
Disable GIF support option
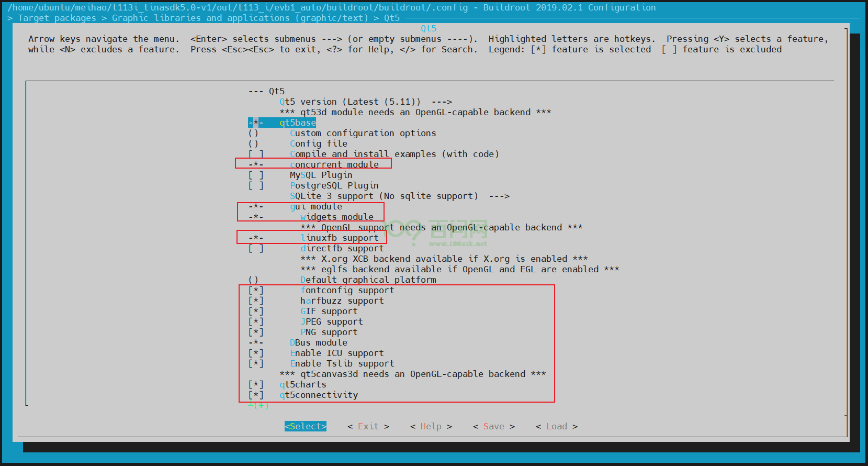(256, 311)
